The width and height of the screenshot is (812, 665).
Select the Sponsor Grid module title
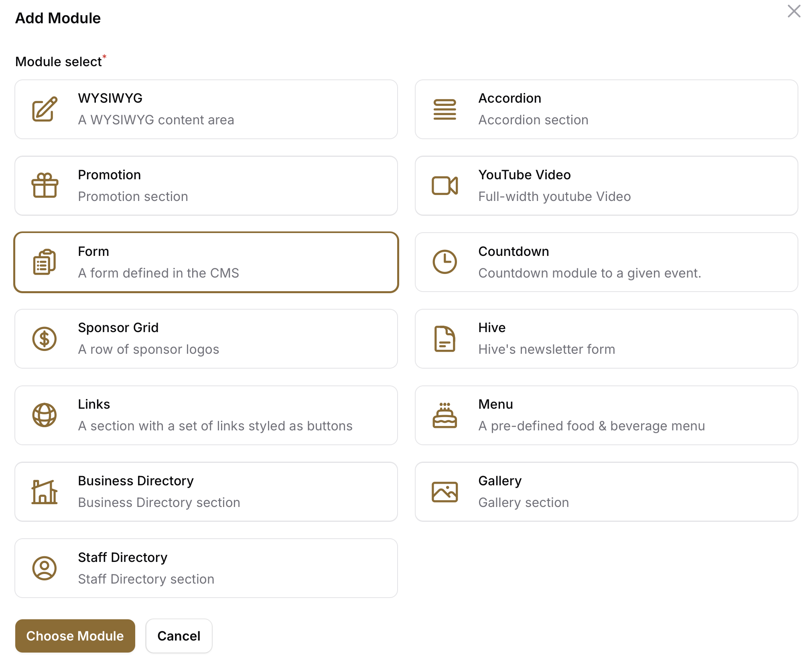[x=118, y=328]
